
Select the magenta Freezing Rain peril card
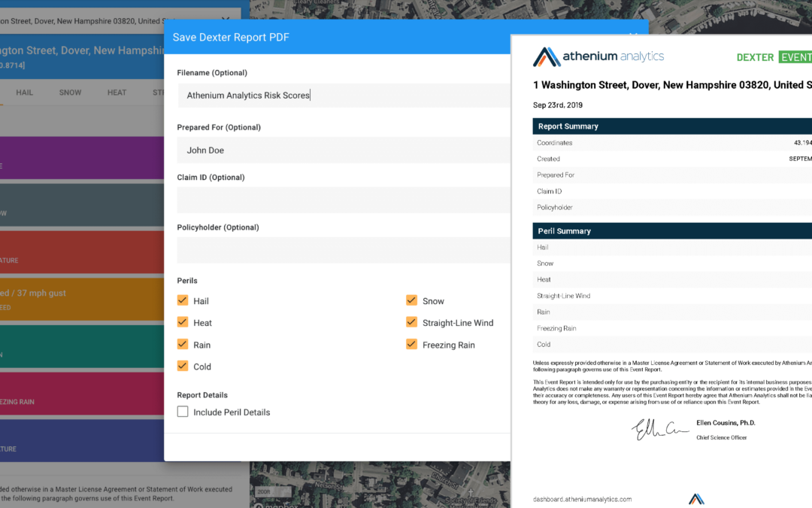[x=82, y=394]
